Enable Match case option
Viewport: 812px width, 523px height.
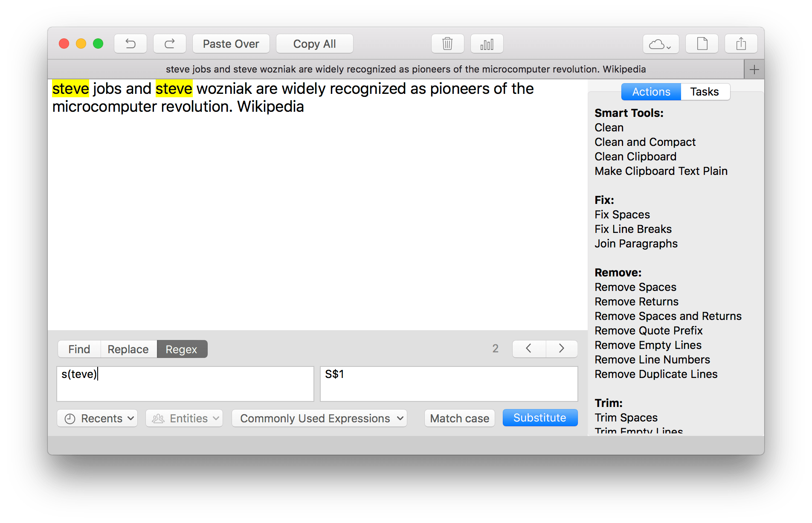459,418
